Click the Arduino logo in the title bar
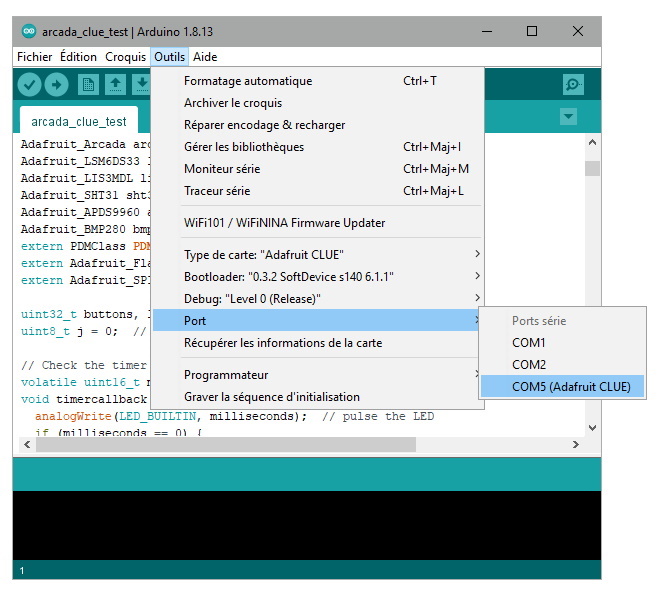This screenshot has height=592, width=659. pyautogui.click(x=29, y=31)
